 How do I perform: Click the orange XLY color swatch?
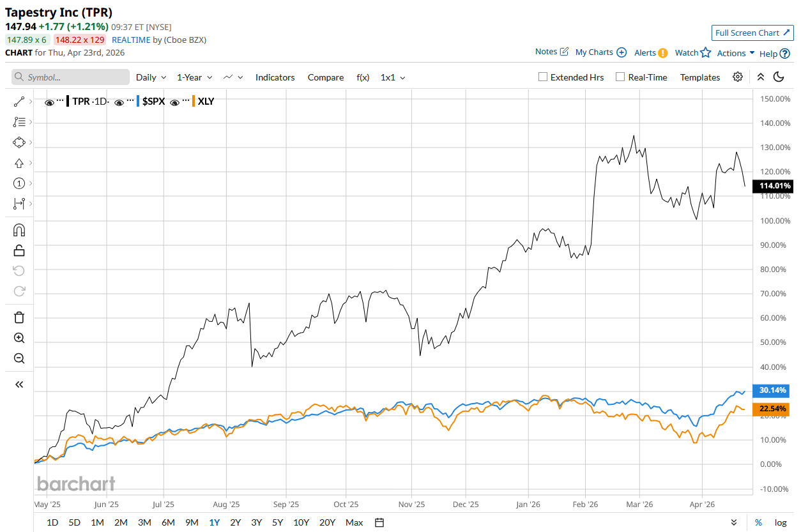pyautogui.click(x=193, y=101)
